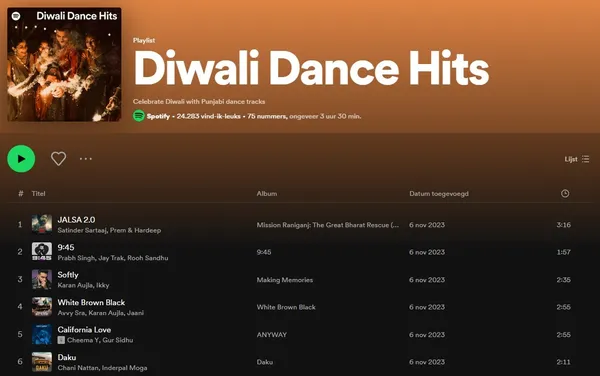Open the White Brown Black album link

point(286,307)
